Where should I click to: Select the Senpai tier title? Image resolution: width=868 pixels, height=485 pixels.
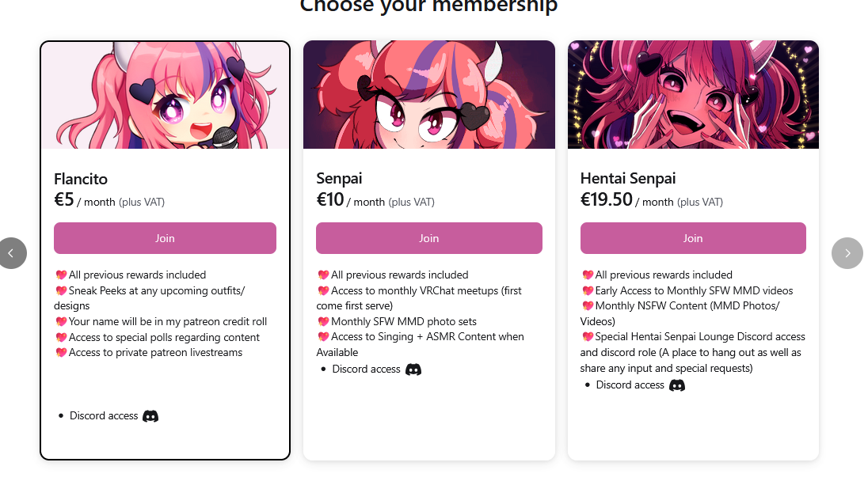click(339, 178)
